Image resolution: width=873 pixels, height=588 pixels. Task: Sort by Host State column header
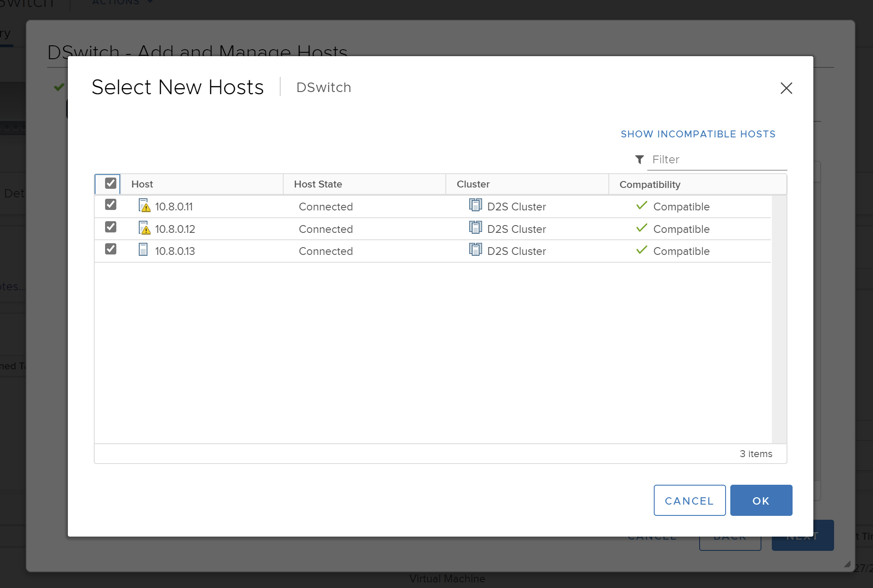(x=318, y=184)
